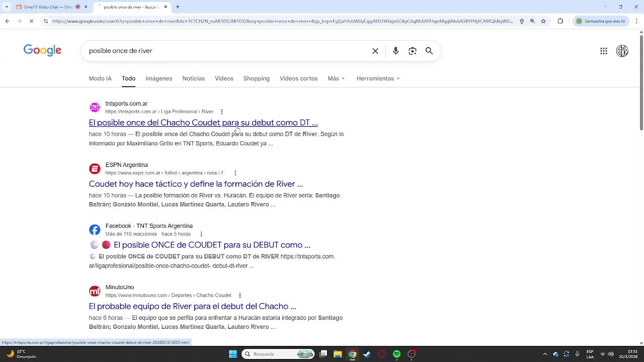Image resolution: width=644 pixels, height=362 pixels.
Task: Open options menu for MinutoUno result
Action: pos(240,296)
